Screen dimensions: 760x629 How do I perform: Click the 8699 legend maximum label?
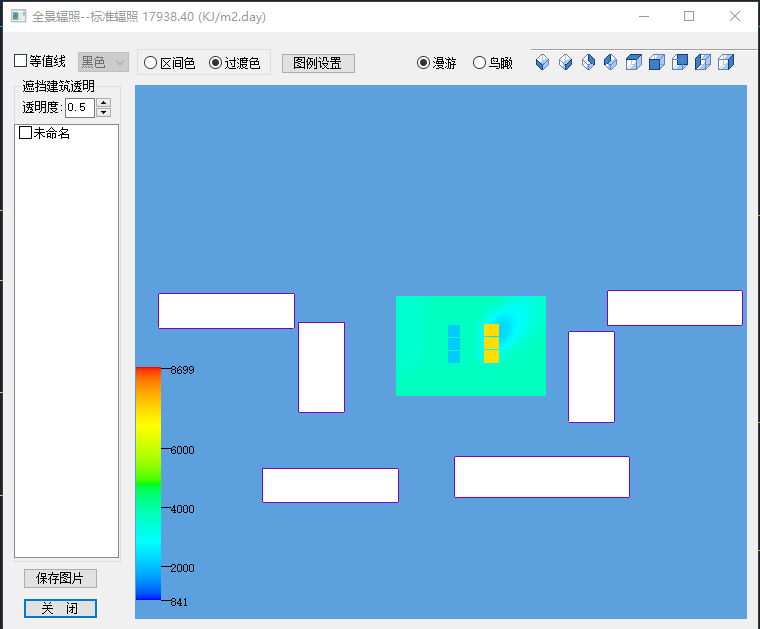[182, 370]
